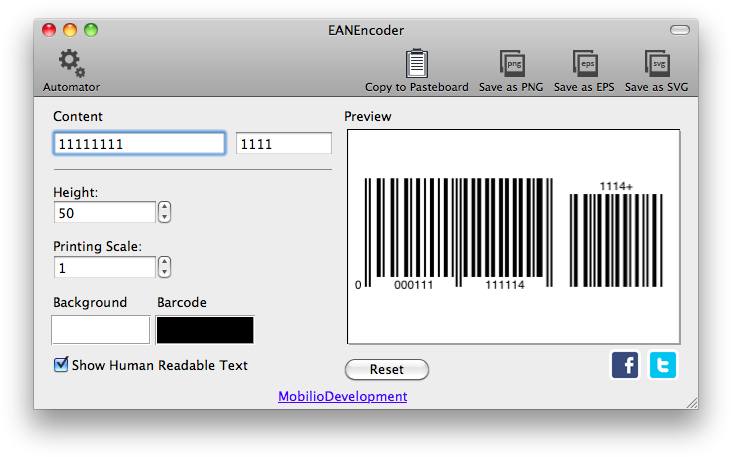The image size is (731, 457).
Task: Save barcode as PNG
Action: coord(511,64)
